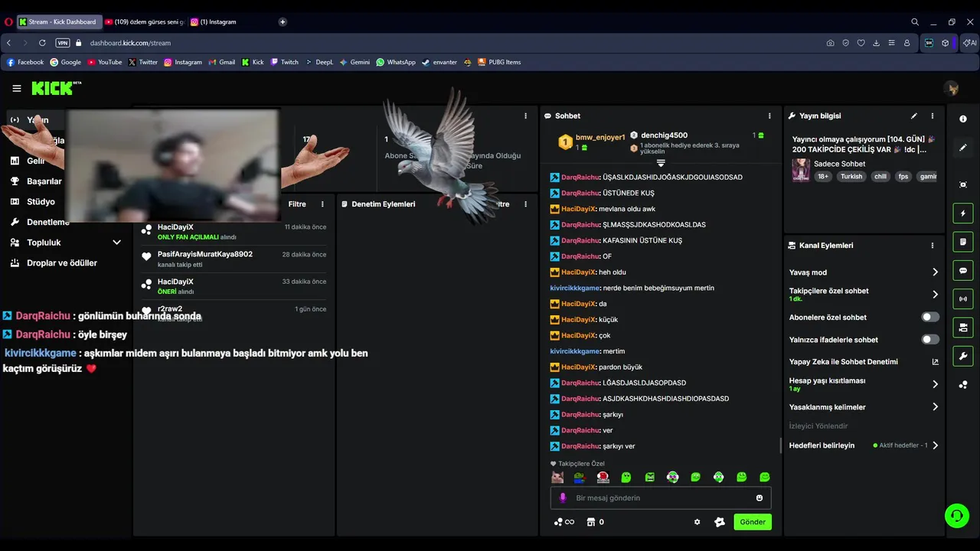This screenshot has height=551, width=980.
Task: Insert the Pepe frog emote into chat
Action: click(x=580, y=477)
